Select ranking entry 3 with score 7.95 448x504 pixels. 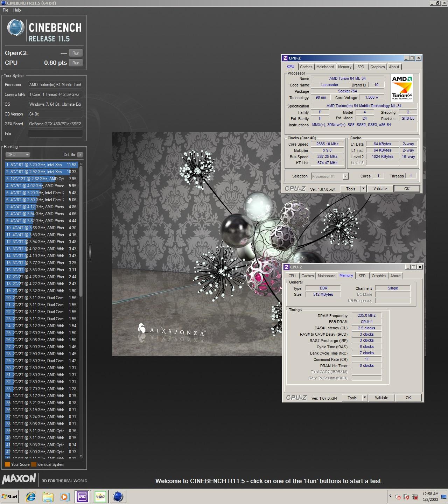[x=41, y=178]
